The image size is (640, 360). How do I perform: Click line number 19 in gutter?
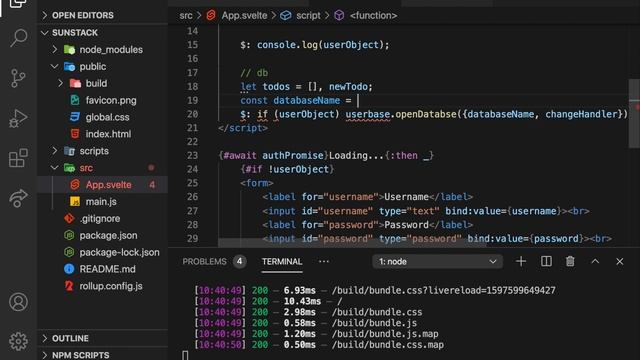(x=192, y=100)
